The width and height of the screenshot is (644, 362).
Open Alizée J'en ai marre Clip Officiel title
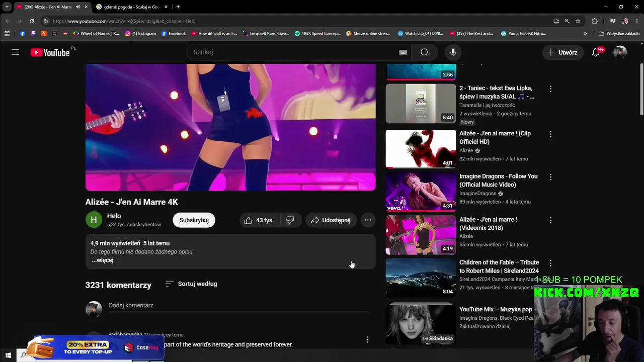[495, 138]
